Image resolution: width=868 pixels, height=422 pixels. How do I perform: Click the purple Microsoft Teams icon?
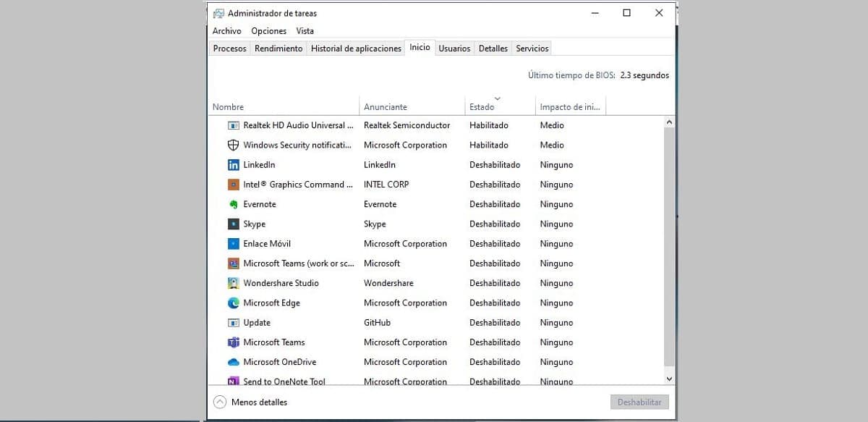pos(233,342)
